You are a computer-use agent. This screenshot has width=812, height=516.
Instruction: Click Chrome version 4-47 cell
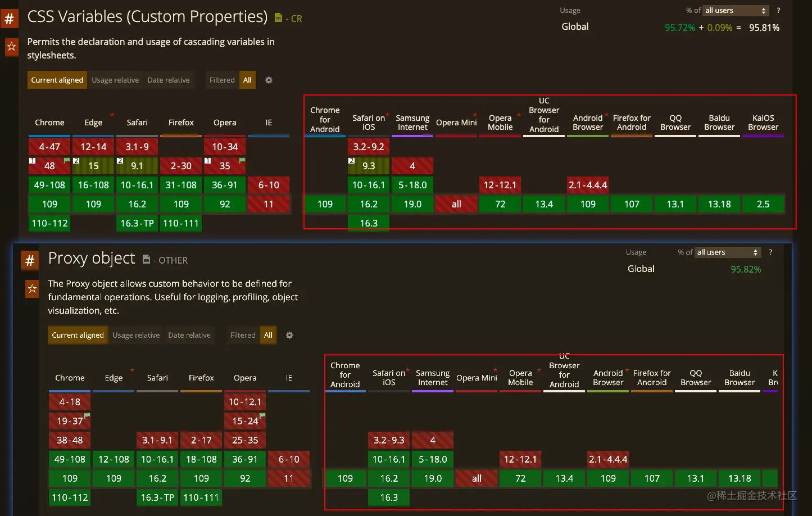point(49,147)
